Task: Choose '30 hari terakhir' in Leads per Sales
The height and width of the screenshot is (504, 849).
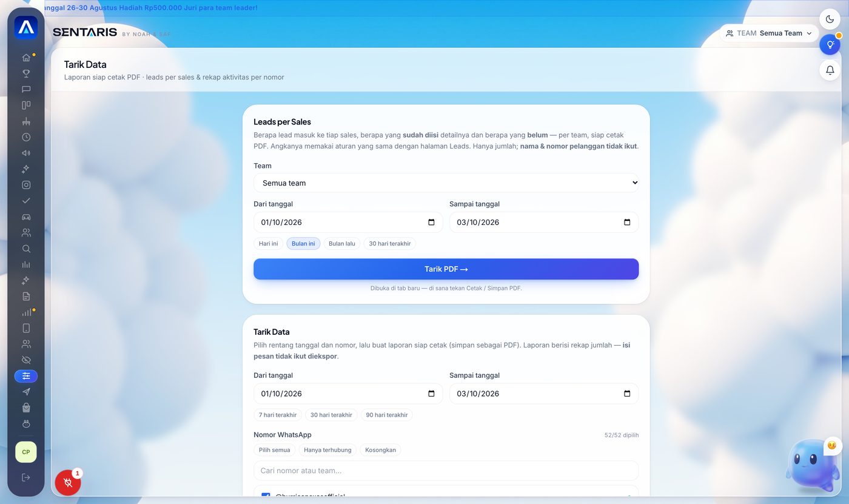Action: [x=390, y=243]
